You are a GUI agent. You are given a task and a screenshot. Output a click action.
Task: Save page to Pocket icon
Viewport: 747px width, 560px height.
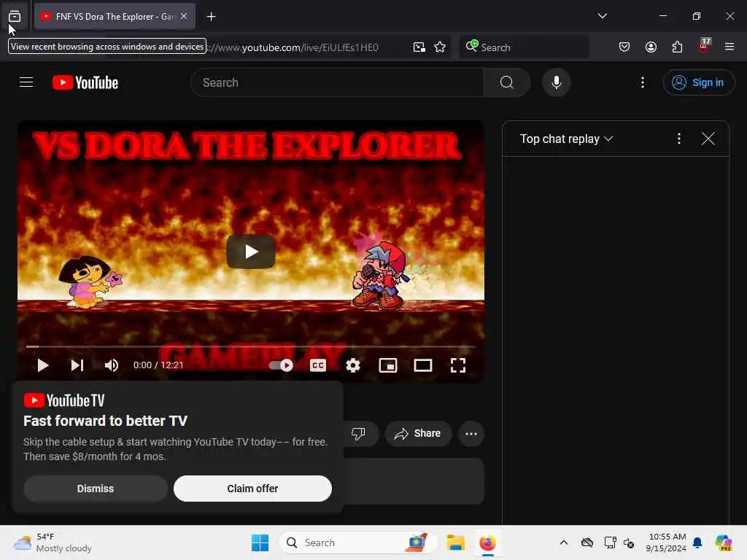click(624, 47)
